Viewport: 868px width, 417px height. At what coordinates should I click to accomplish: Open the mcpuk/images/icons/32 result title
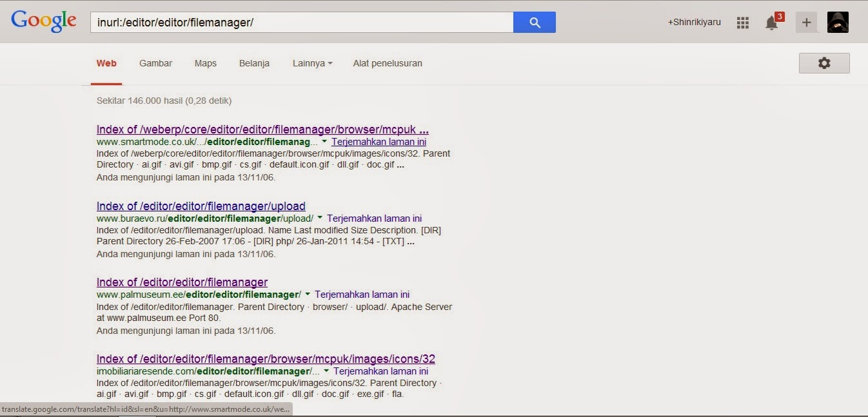click(266, 359)
